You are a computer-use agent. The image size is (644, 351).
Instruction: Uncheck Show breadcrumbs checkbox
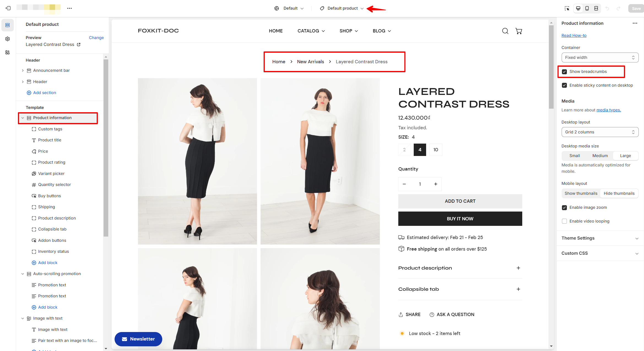564,72
